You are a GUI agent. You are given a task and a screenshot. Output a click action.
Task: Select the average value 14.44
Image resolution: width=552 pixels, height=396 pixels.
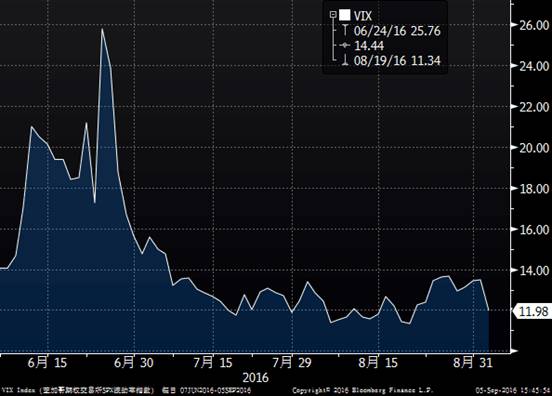[x=369, y=46]
